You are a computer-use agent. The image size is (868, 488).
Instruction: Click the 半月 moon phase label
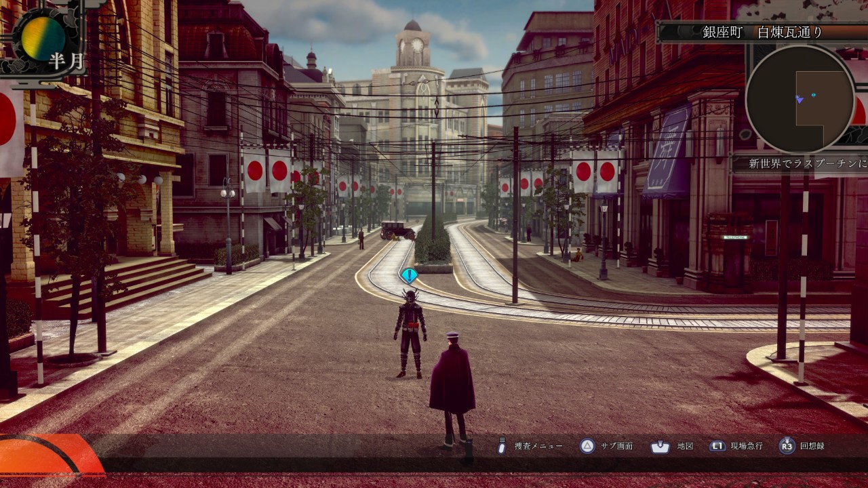pyautogui.click(x=66, y=60)
